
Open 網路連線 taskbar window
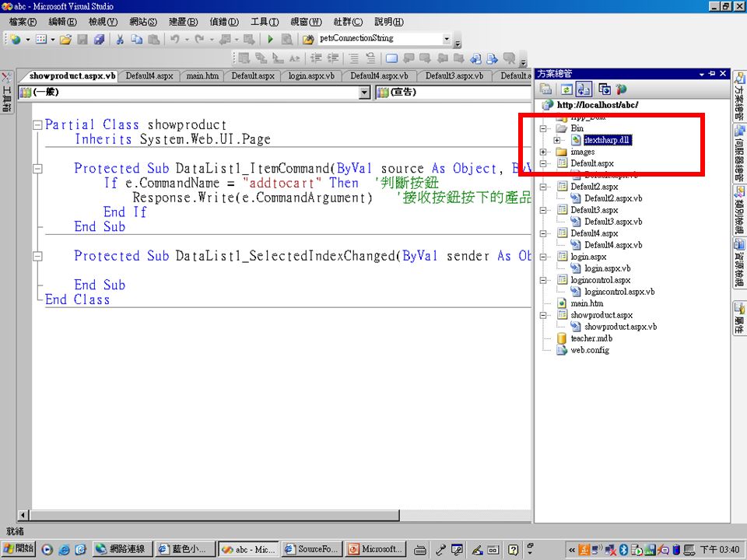click(122, 549)
